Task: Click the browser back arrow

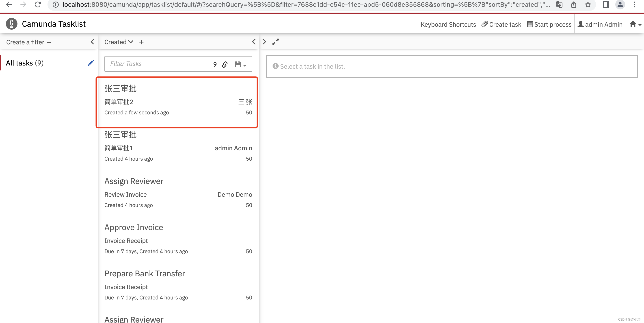Action: (x=9, y=4)
